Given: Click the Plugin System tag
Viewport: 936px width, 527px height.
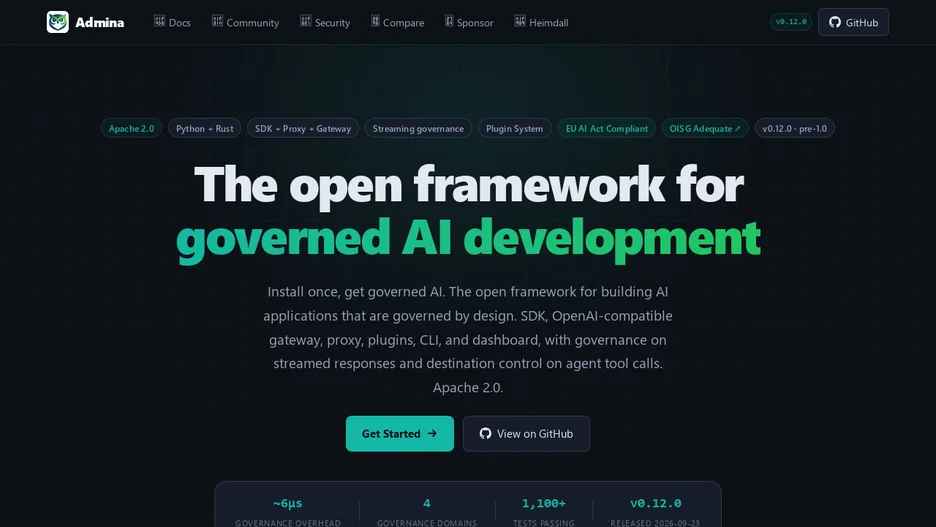Looking at the screenshot, I should click(x=515, y=128).
